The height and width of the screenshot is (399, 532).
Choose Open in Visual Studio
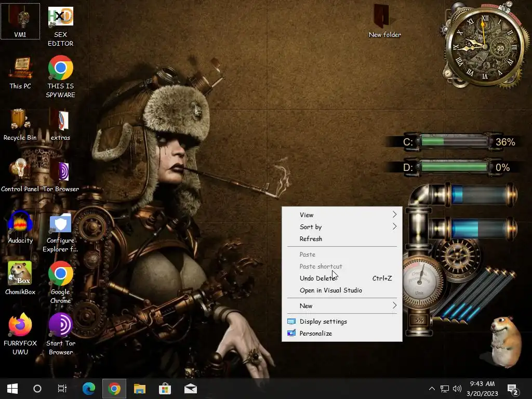tap(342, 290)
